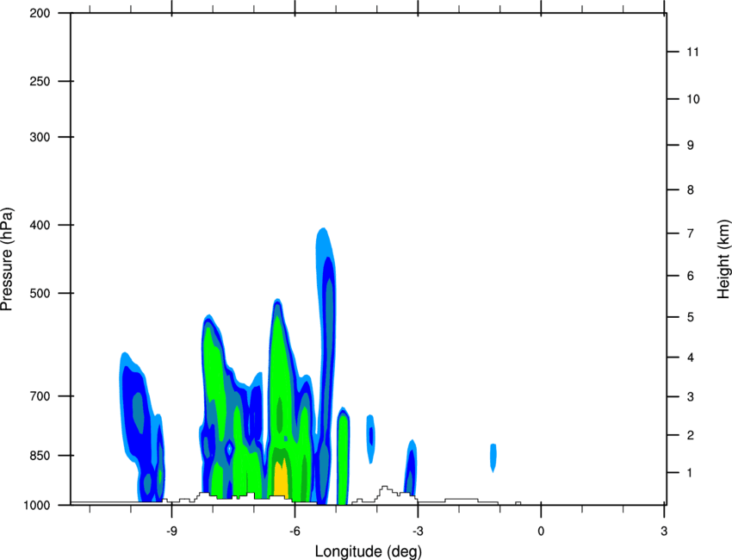Select the 700 pressure tick label
Viewport: 732px width, 560px height.
[40, 395]
